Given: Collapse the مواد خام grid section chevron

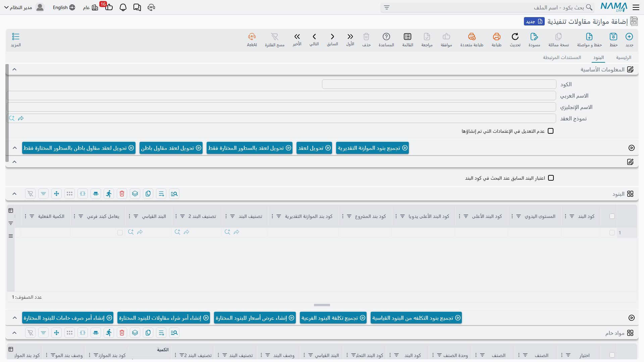Looking at the screenshot, I should tap(14, 333).
